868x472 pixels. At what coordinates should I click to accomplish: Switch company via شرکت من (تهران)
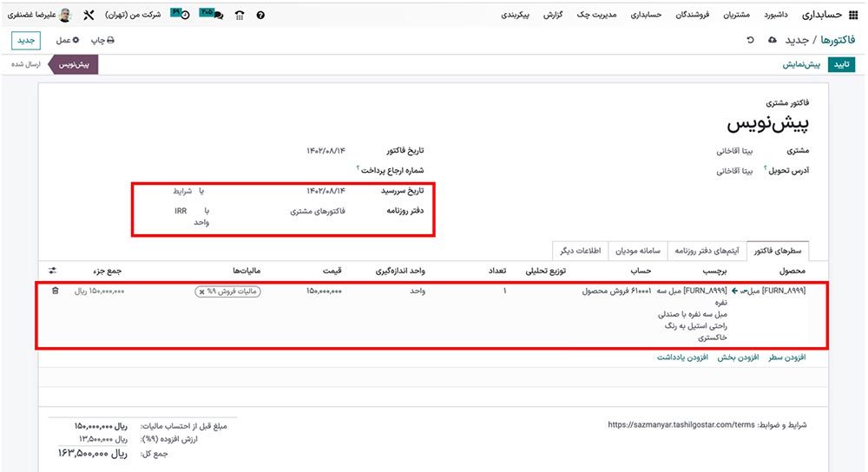pos(133,15)
